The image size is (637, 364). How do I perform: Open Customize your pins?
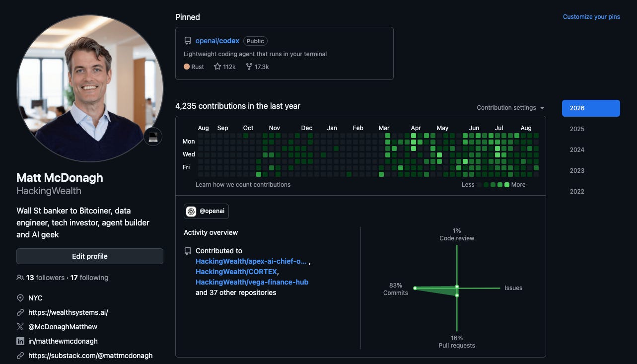click(591, 17)
